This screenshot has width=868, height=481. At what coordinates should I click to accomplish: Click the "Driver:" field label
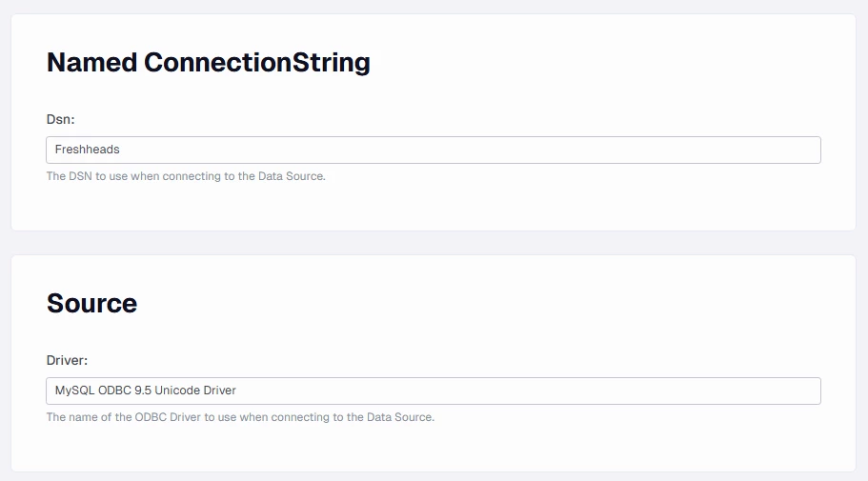coord(67,360)
